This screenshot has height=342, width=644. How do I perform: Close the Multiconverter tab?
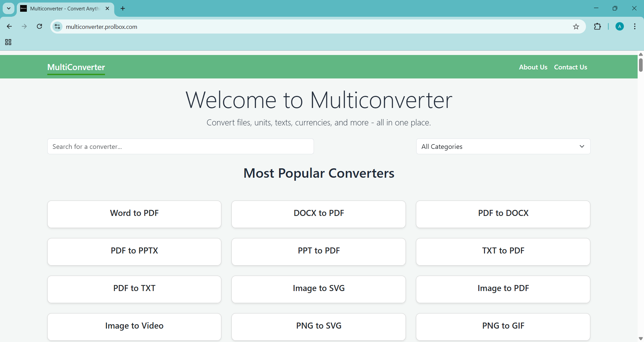click(x=107, y=9)
